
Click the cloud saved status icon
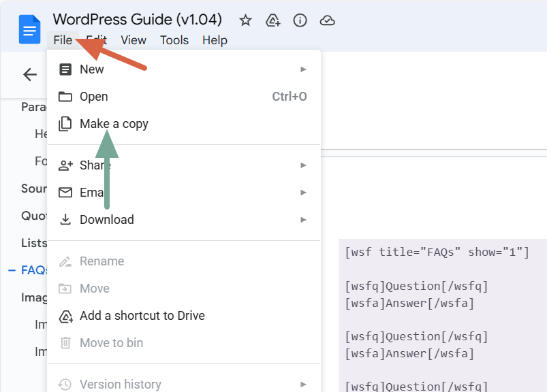[x=327, y=20]
